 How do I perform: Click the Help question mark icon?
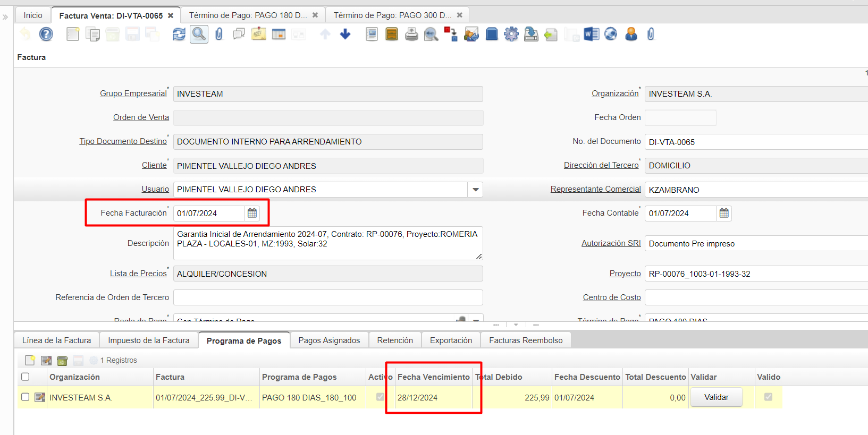pos(46,35)
